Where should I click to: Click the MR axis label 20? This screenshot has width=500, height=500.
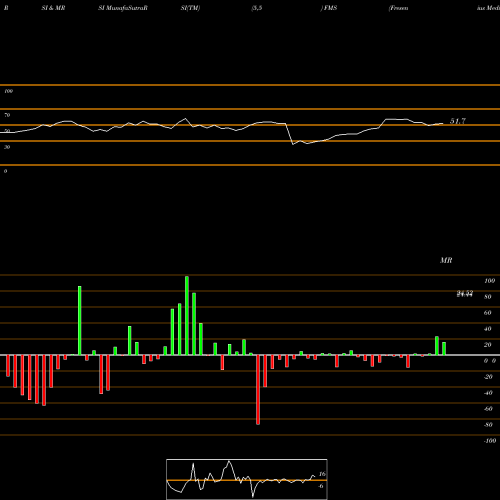pyautogui.click(x=488, y=345)
